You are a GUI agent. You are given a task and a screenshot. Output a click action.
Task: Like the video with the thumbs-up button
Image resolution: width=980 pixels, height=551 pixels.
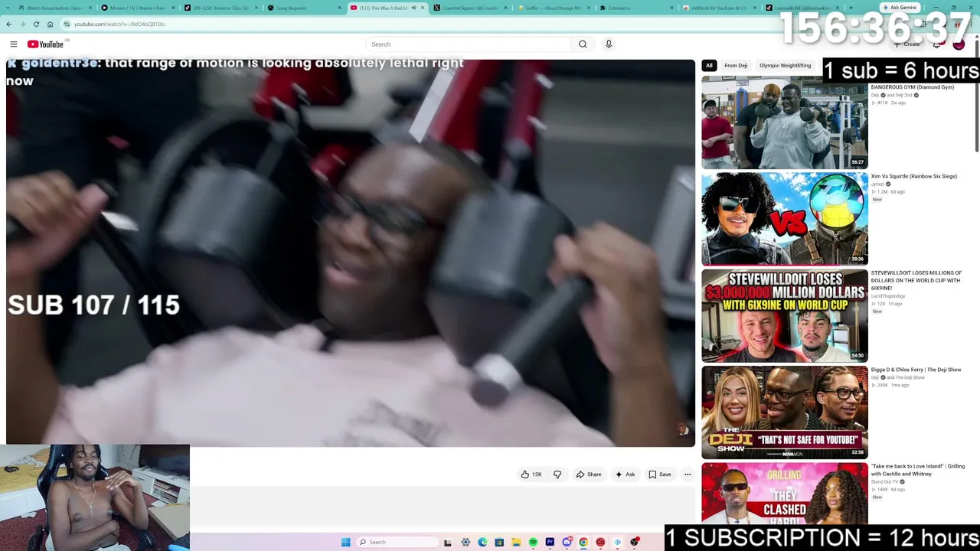point(531,474)
